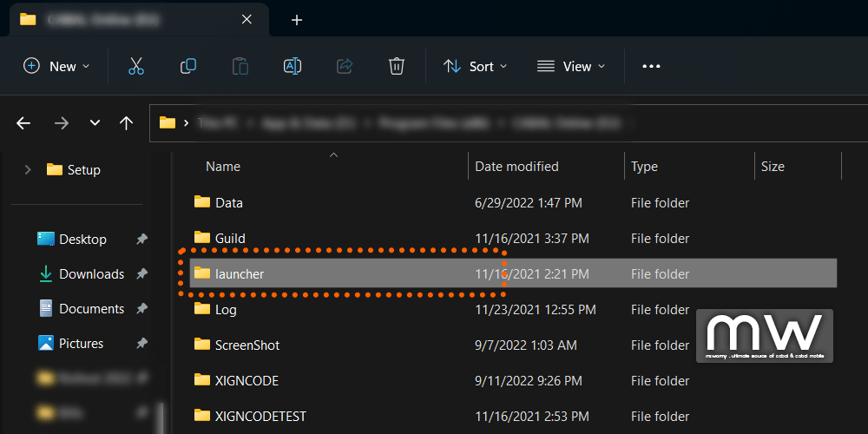868x434 pixels.
Task: Sort by Name column header
Action: pos(223,167)
